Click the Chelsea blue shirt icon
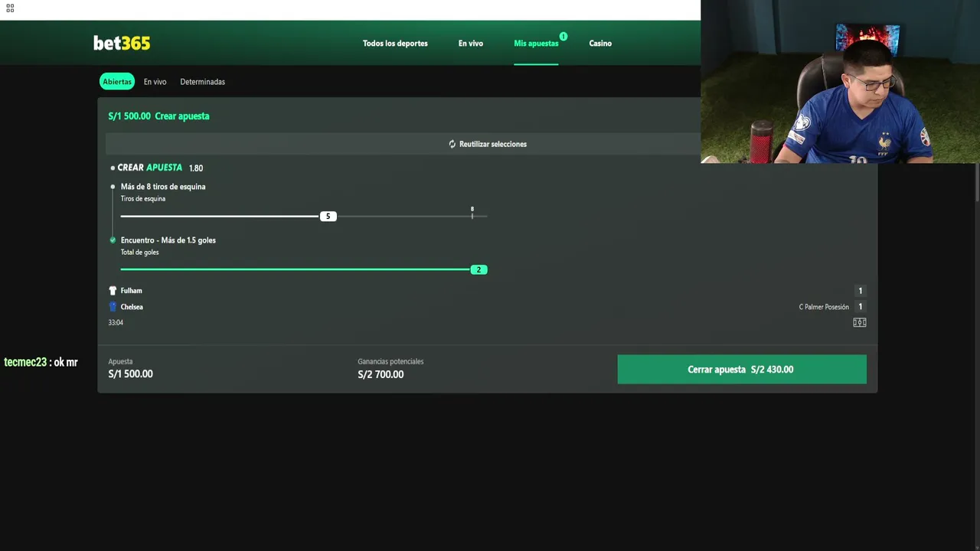Screen dimensions: 980x551 pos(113,307)
